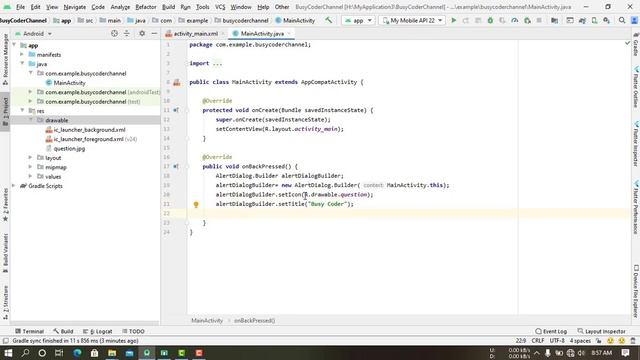Open the Logcat tool window
The image size is (640, 360).
tap(98, 331)
